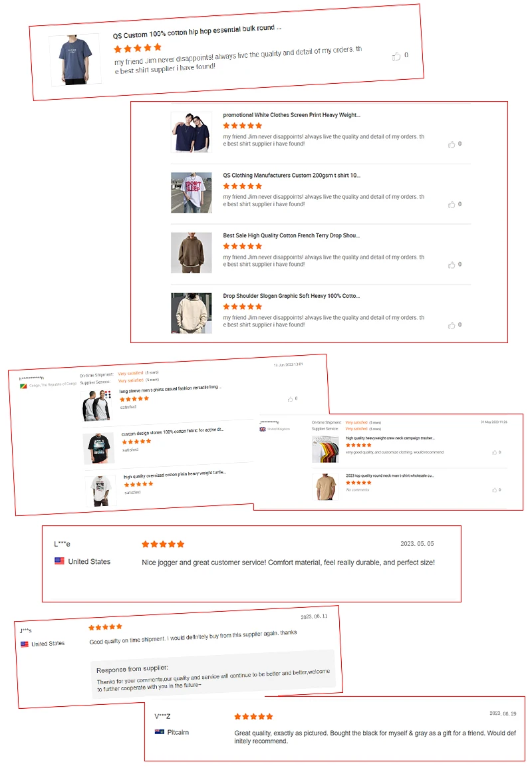
Task: Click the five-star rating on L***e review
Action: click(x=163, y=545)
